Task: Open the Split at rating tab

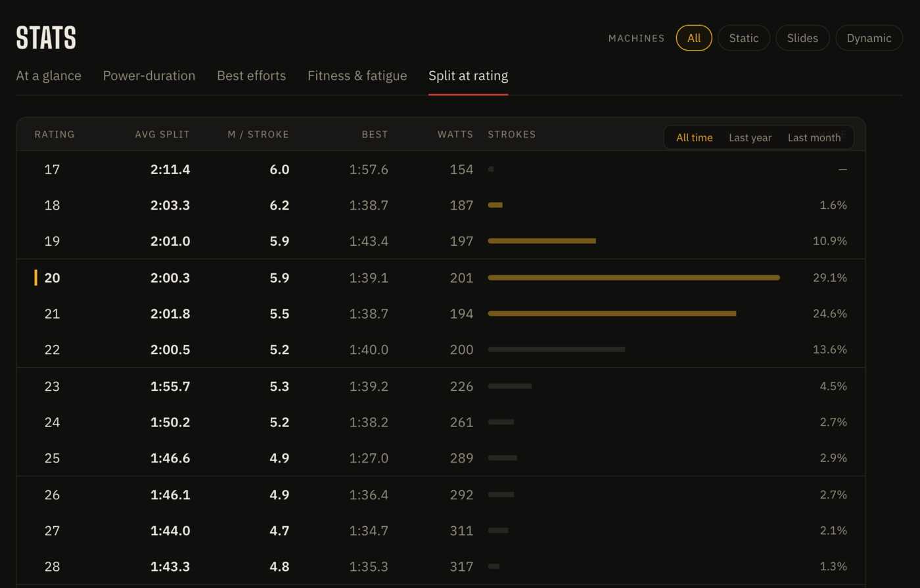Action: [x=468, y=76]
